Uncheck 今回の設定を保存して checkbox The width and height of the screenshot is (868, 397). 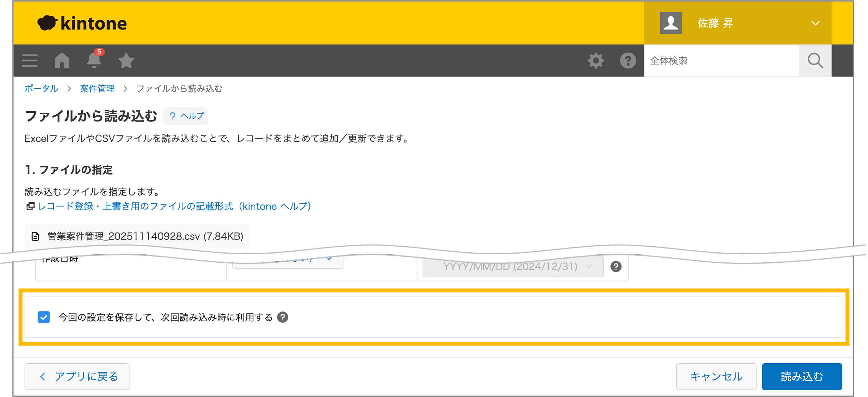tap(44, 317)
